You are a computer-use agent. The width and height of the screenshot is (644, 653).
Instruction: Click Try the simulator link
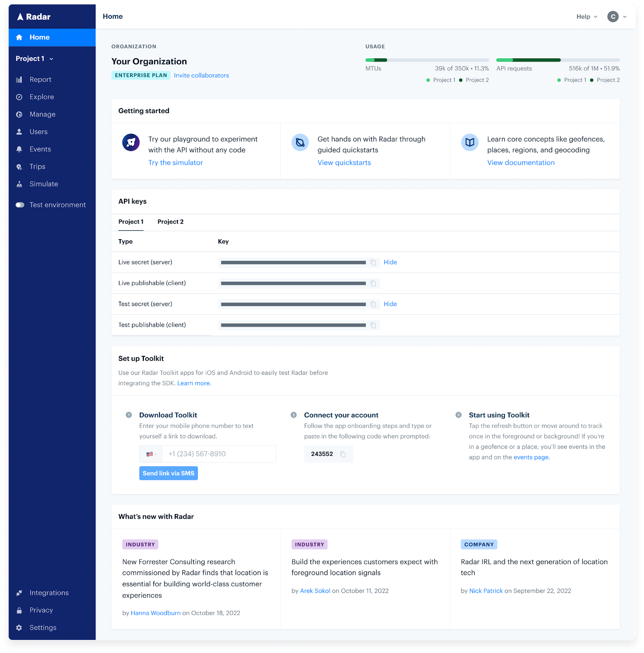coord(175,163)
